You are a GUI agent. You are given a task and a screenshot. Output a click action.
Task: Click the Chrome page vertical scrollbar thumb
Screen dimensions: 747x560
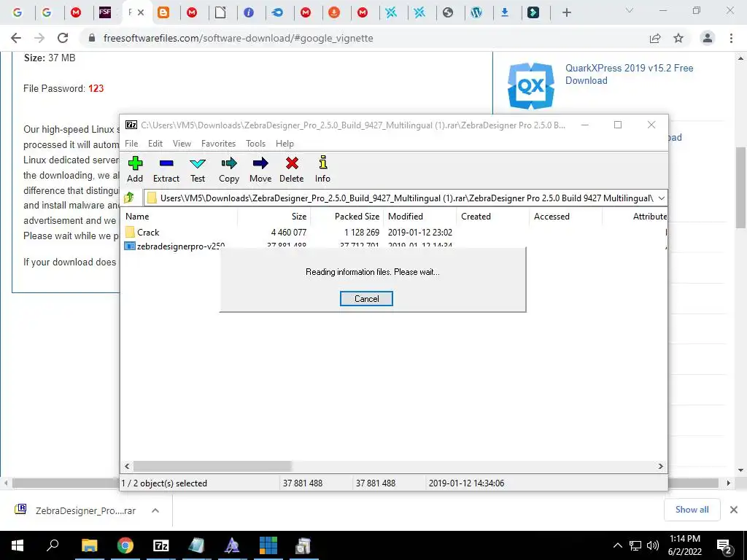coord(740,189)
